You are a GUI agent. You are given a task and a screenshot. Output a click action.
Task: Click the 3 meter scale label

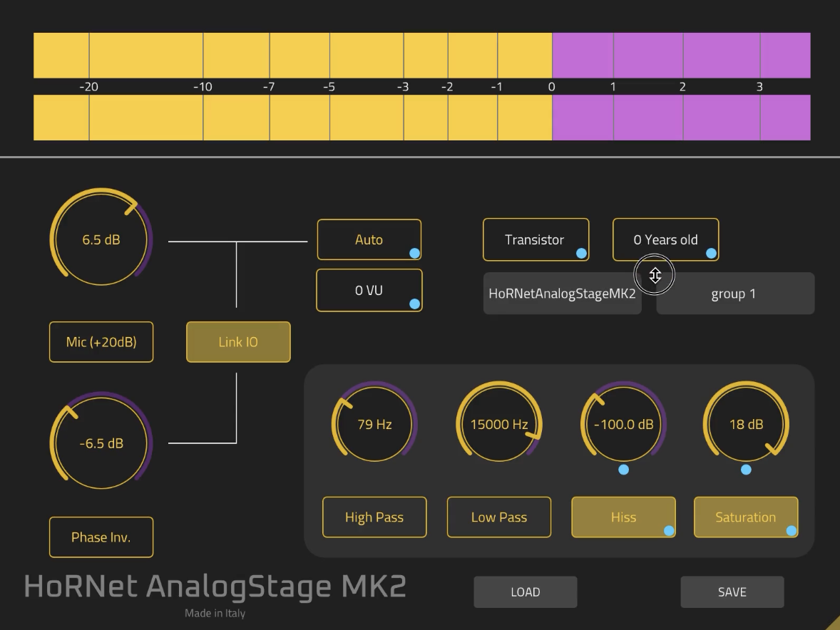point(759,87)
